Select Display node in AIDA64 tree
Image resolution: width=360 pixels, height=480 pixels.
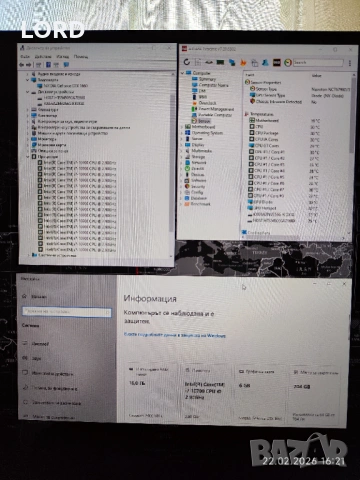point(198,145)
